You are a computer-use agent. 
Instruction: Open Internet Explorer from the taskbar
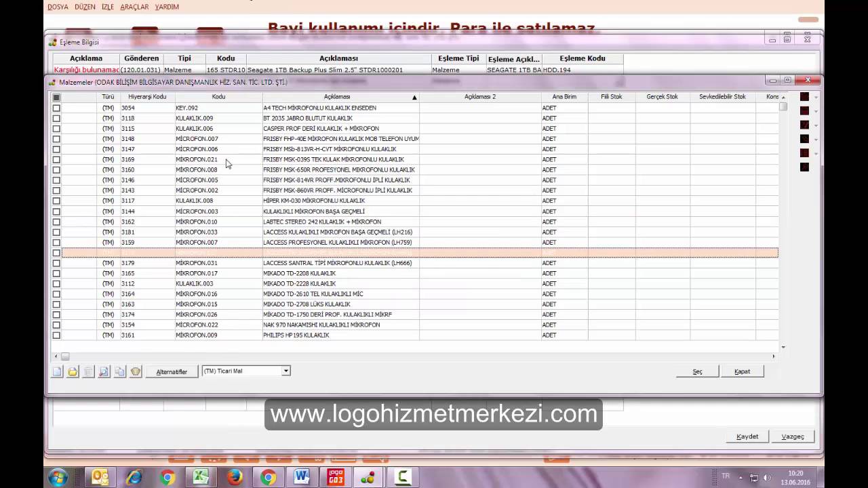coord(134,477)
